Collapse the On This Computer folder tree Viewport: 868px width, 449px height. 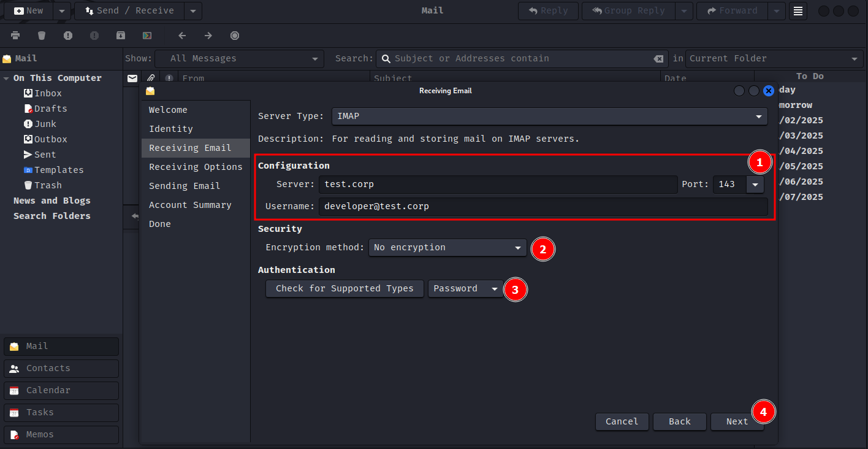coord(6,79)
